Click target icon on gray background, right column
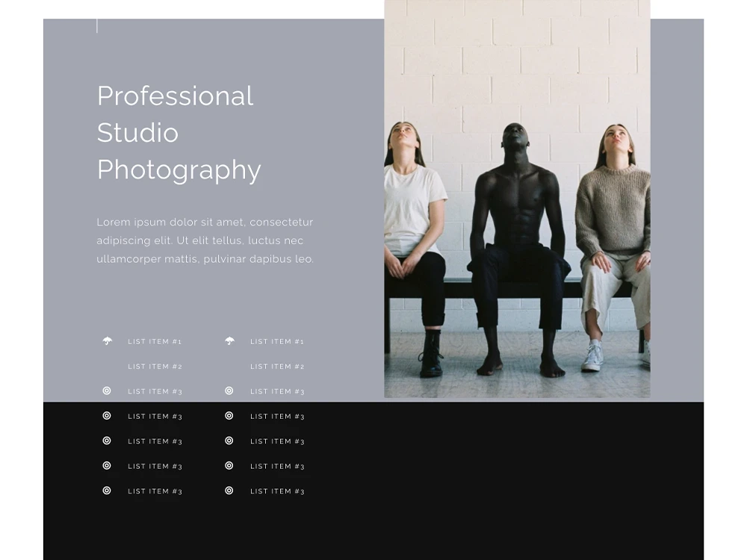The height and width of the screenshot is (560, 747). 229,391
